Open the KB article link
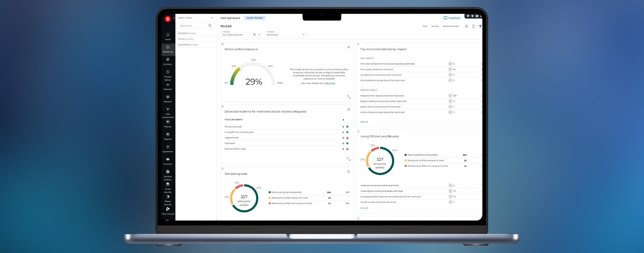The height and width of the screenshot is (253, 644). click(x=330, y=83)
